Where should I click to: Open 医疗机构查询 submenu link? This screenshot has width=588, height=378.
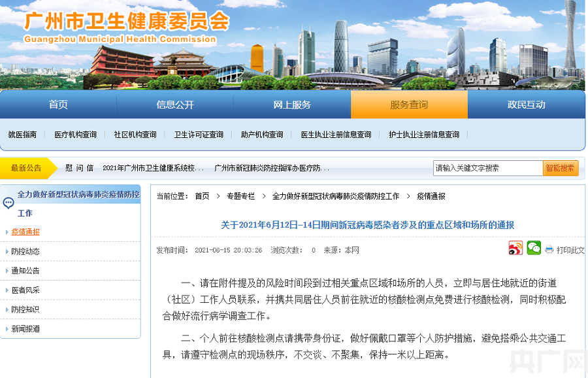75,135
